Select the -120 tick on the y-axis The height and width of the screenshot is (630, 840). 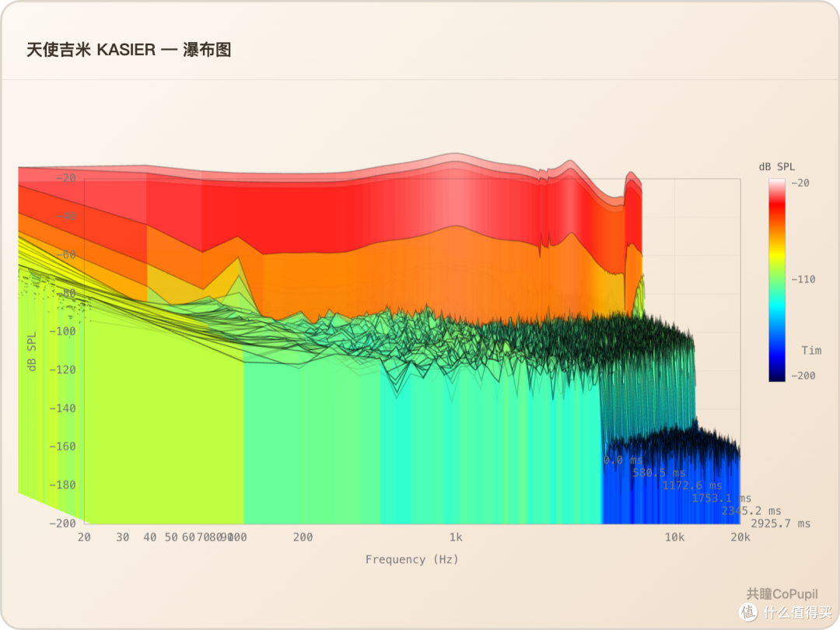63,369
